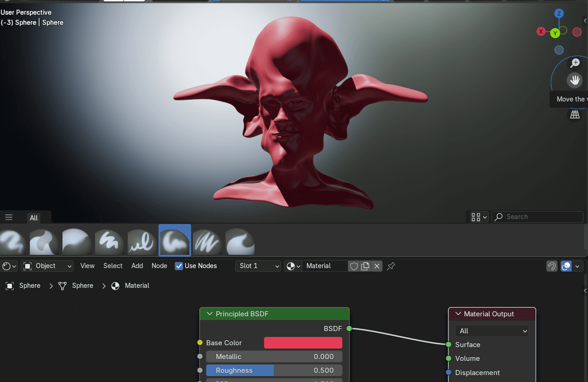
Task: Open the Add menu in node editor
Action: [137, 266]
